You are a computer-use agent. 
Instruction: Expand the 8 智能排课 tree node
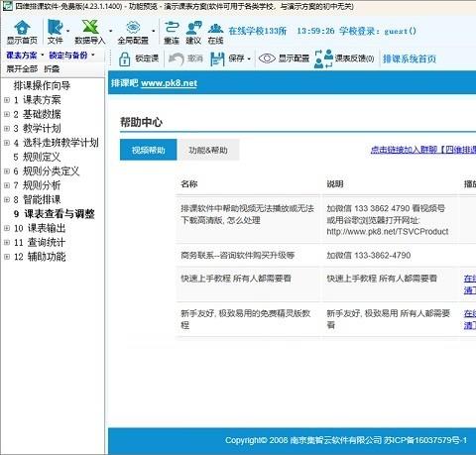pyautogui.click(x=7, y=199)
